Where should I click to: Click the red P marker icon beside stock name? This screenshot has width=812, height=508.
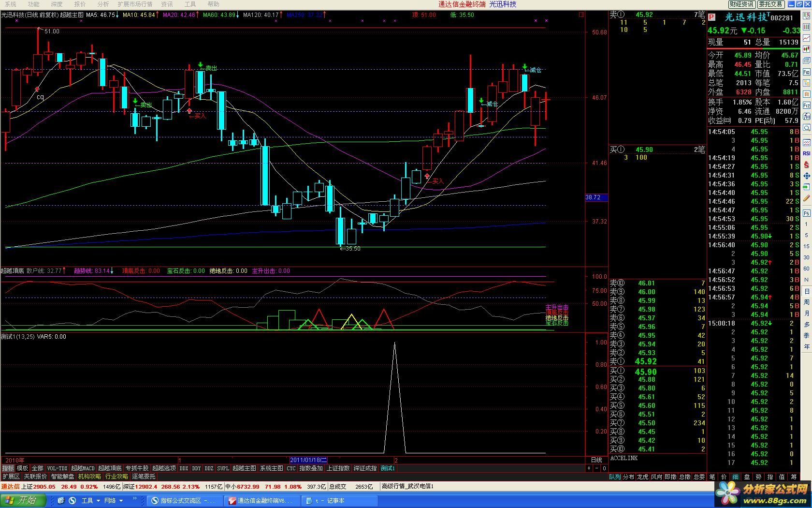tap(711, 17)
